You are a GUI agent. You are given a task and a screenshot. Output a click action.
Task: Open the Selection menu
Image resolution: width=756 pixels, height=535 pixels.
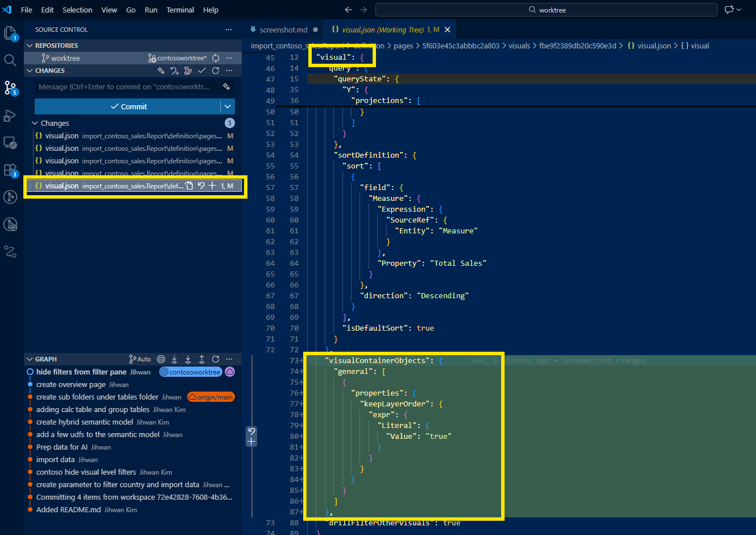pos(77,10)
